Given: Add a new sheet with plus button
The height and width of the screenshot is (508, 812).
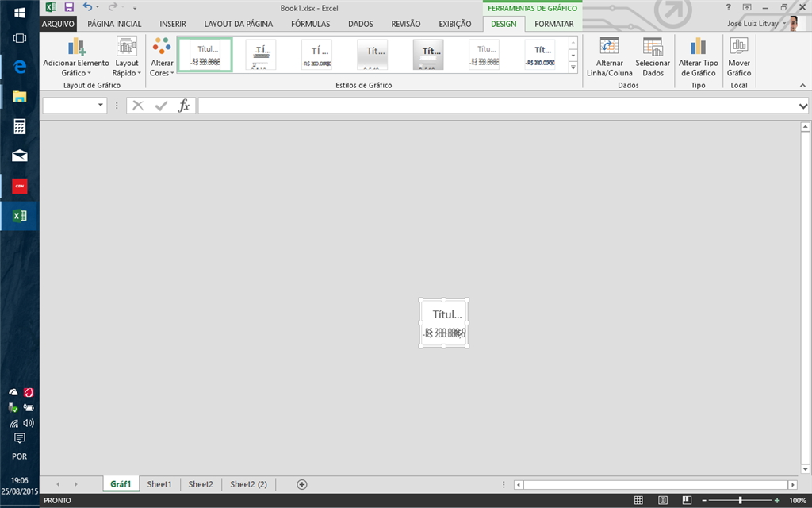Looking at the screenshot, I should point(302,485).
